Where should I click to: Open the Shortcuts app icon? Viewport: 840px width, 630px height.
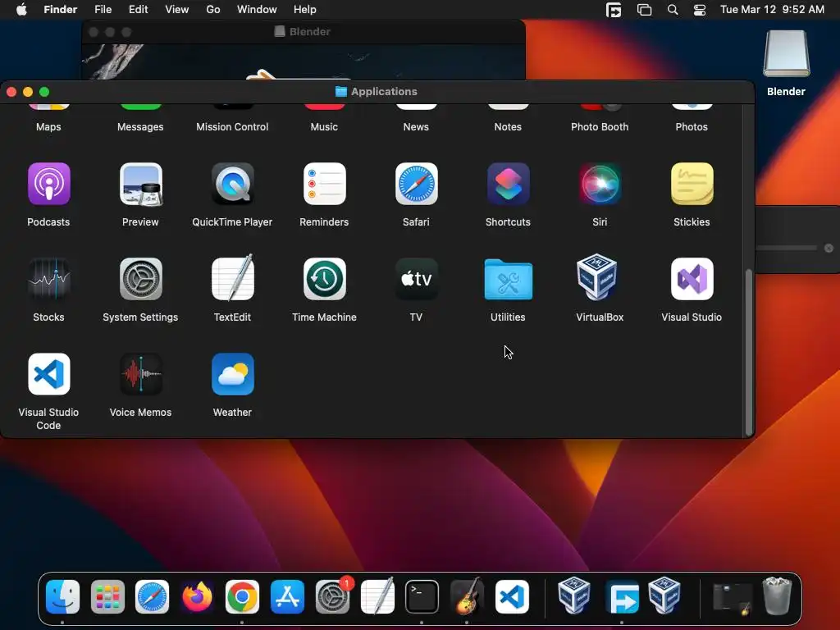pyautogui.click(x=508, y=184)
